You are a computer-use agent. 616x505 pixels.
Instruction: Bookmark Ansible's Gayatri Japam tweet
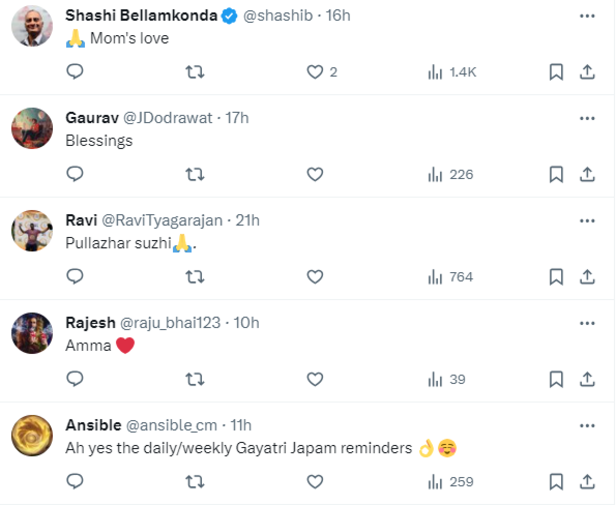click(556, 482)
